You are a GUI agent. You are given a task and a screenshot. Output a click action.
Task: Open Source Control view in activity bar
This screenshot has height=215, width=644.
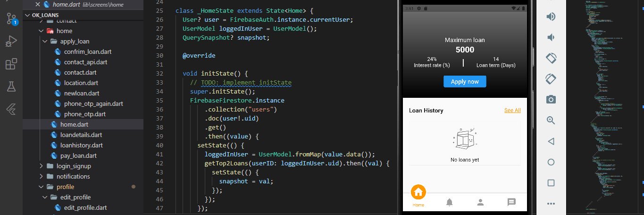11,19
